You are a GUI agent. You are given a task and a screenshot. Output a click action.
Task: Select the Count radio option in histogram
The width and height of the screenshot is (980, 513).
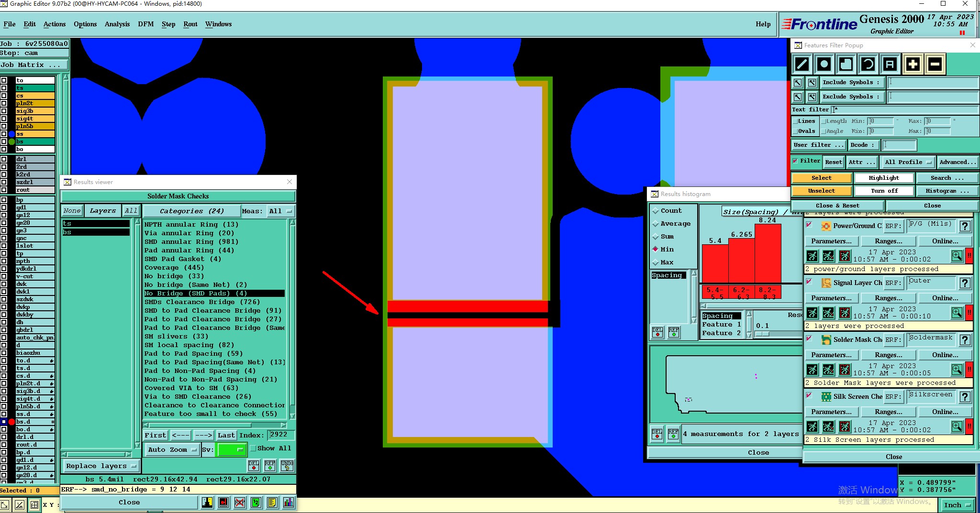click(x=656, y=211)
